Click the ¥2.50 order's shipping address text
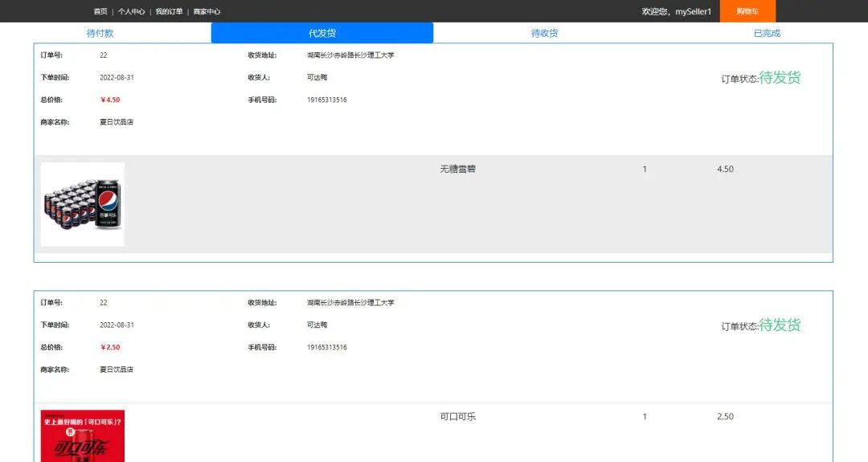The height and width of the screenshot is (462, 868). pos(350,302)
